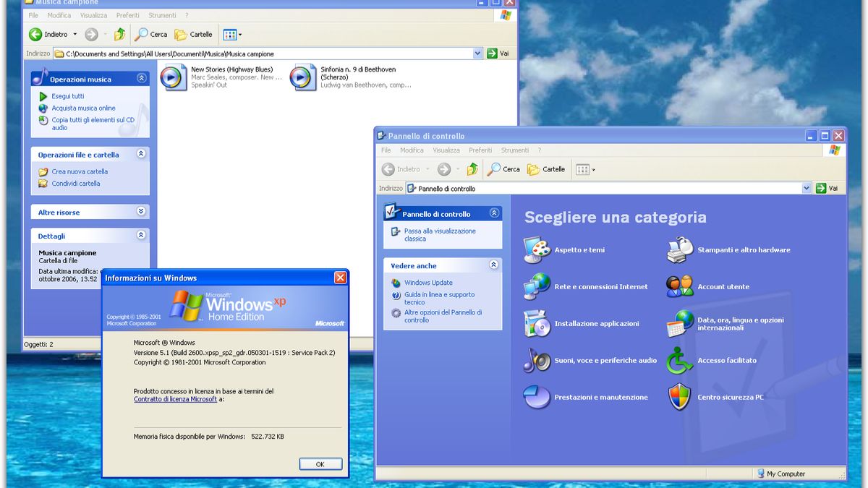Open Aspetto e temi category icon
The height and width of the screenshot is (488, 868).
tap(537, 250)
